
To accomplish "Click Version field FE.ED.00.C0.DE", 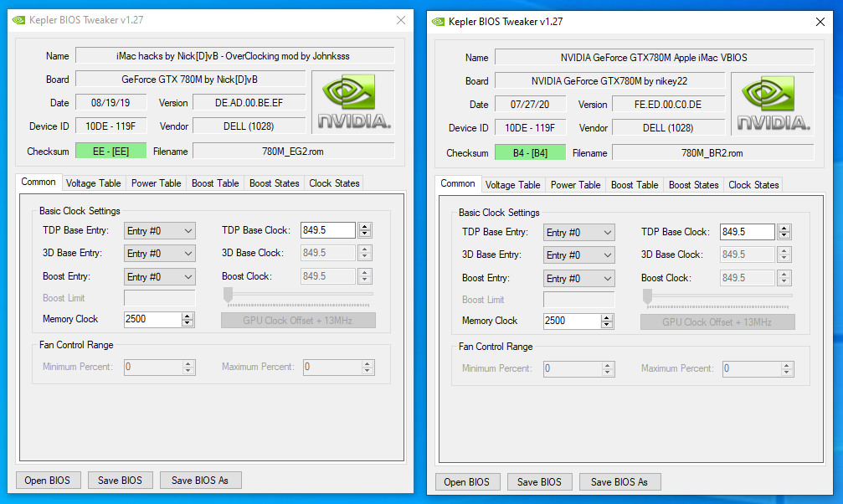I will (x=669, y=105).
